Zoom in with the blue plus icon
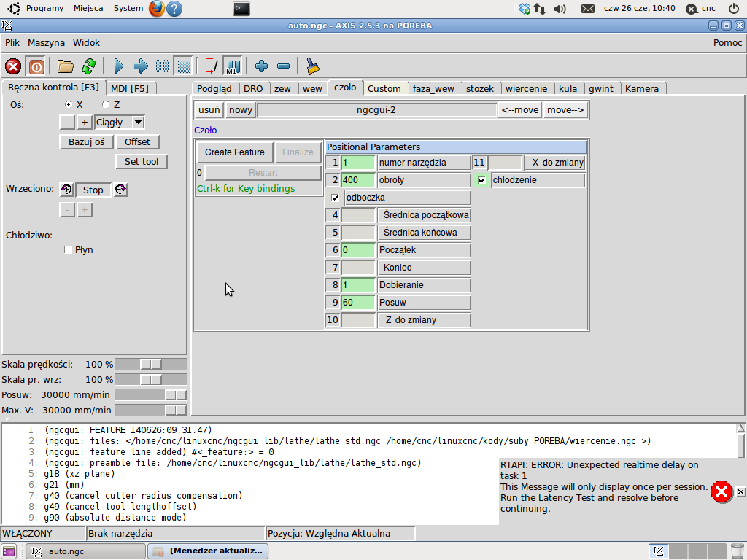747x560 pixels. pyautogui.click(x=261, y=66)
